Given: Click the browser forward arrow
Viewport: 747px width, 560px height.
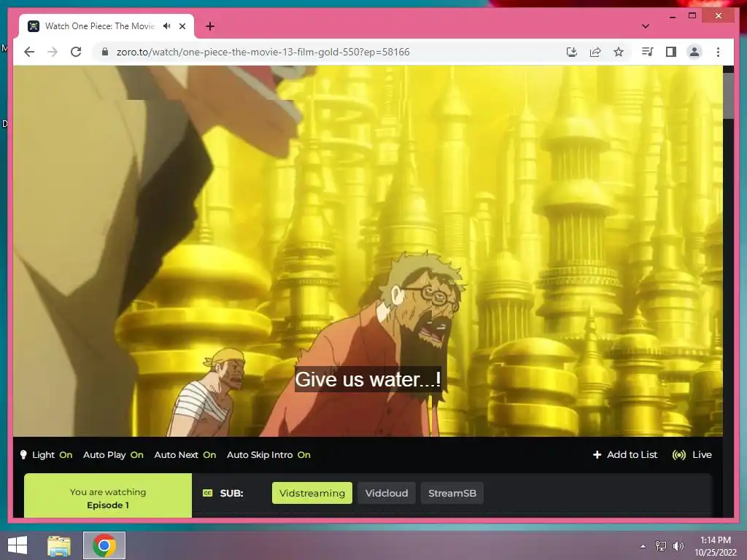Looking at the screenshot, I should coord(53,52).
